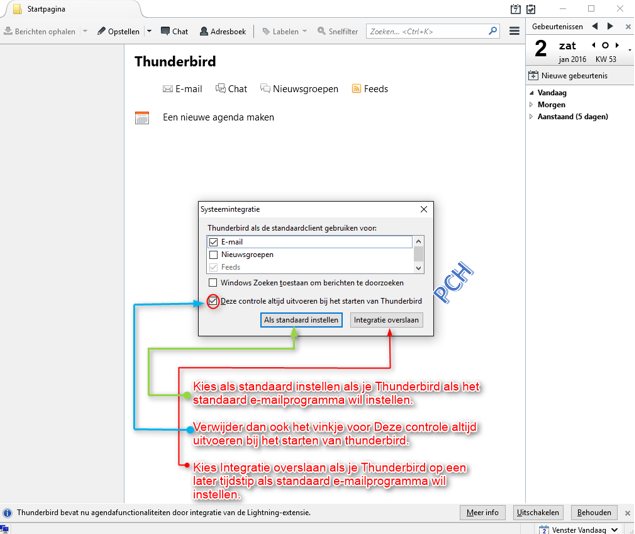The image size is (635, 534).
Task: Open the calendar tab icon in the title bar
Action: 516,9
